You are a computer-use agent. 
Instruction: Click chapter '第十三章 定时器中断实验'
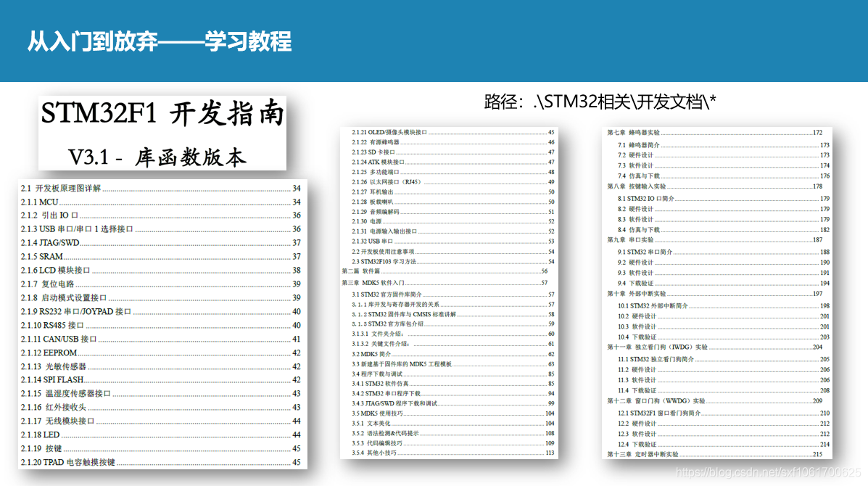(x=715, y=455)
